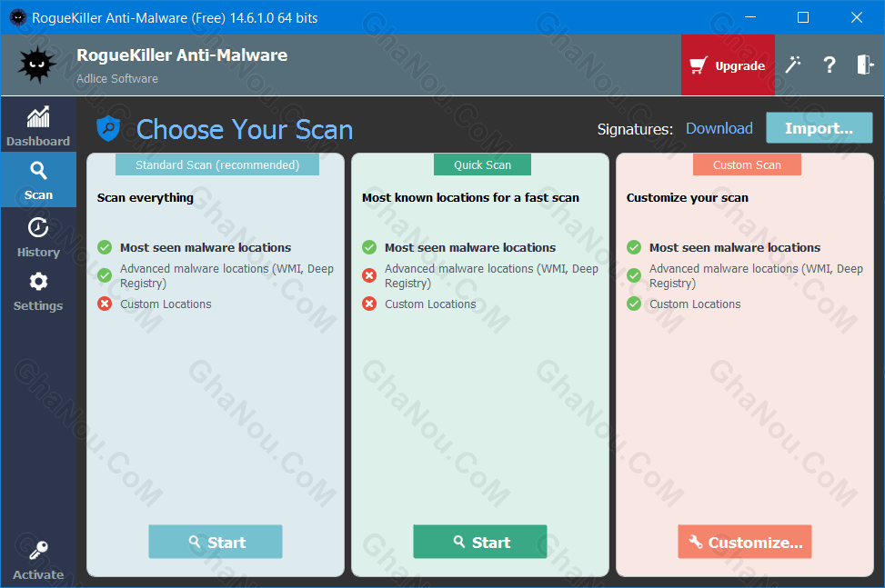Image resolution: width=885 pixels, height=588 pixels.
Task: Open the History sidebar section
Action: (38, 238)
